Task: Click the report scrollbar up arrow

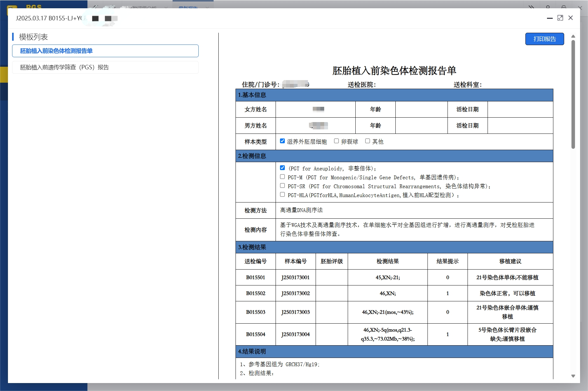Action: click(x=573, y=36)
